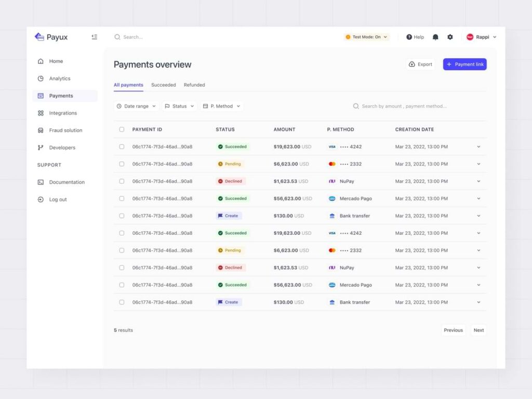Check the select-all payments checkbox
This screenshot has height=399, width=532.
(122, 129)
